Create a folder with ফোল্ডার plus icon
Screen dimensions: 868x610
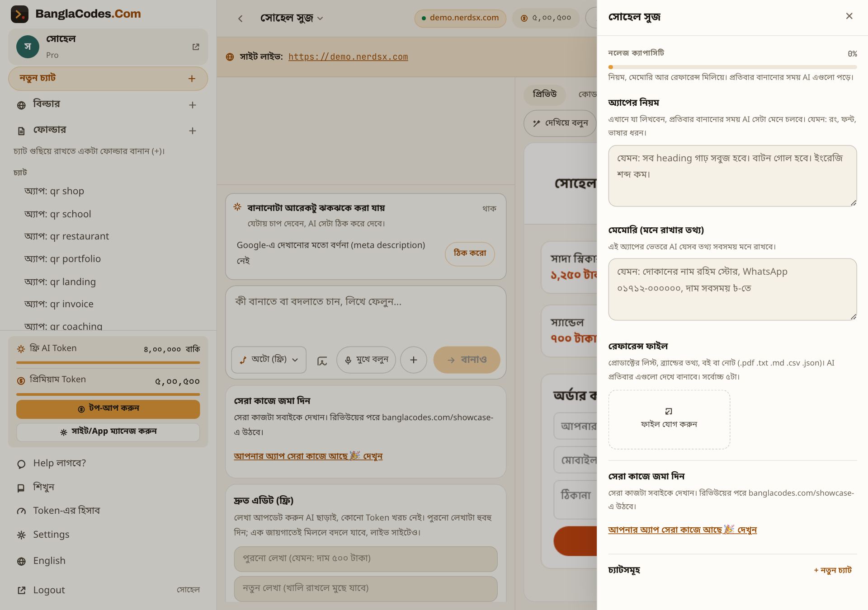pos(193,131)
